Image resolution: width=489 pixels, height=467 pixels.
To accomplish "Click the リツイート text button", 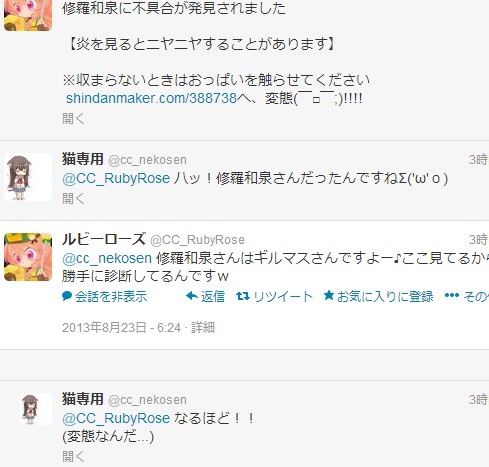I will click(x=283, y=296).
